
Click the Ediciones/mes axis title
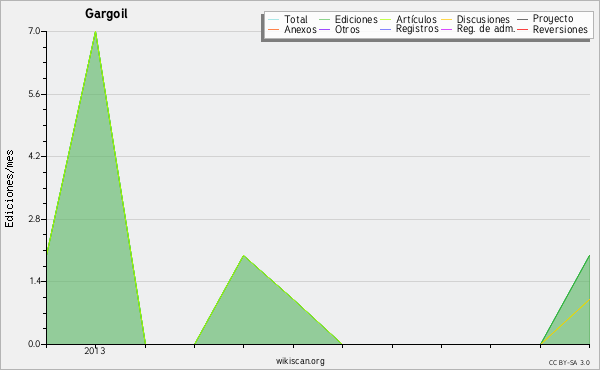[9, 189]
